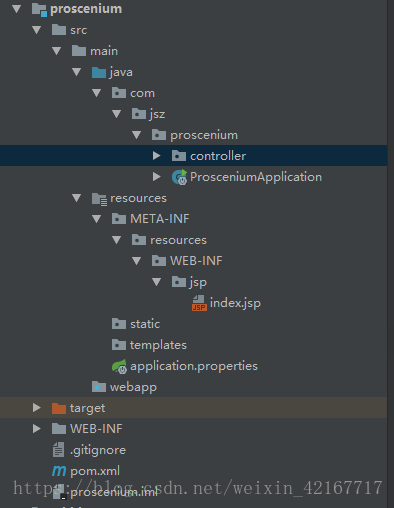Select the 'src' folder label
394x508 pixels.
pos(78,30)
